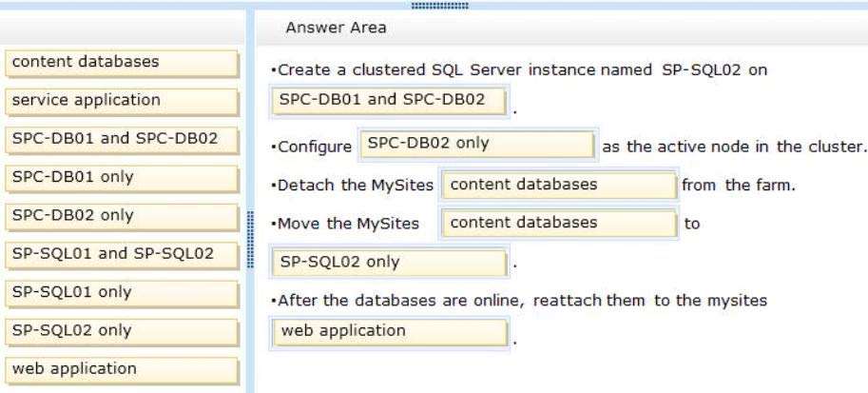The width and height of the screenshot is (868, 393).
Task: Pick 'SPC-DB01 and SPC-DB02' in left list
Action: 122,140
